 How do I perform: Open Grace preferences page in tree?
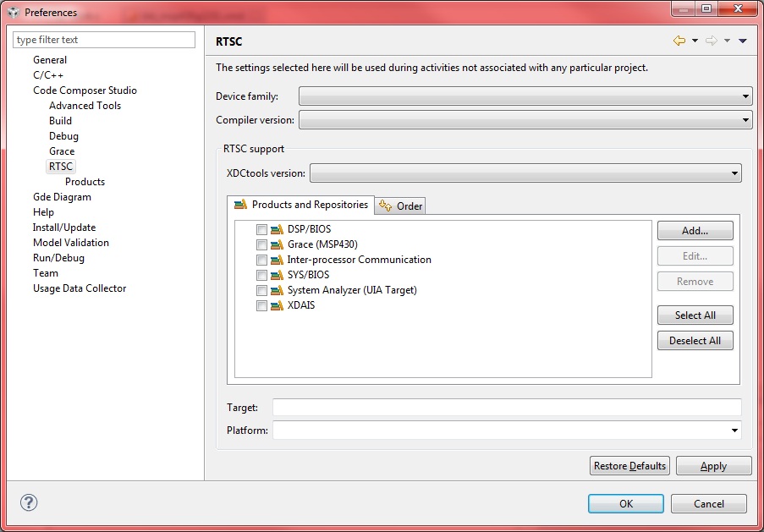tap(62, 151)
